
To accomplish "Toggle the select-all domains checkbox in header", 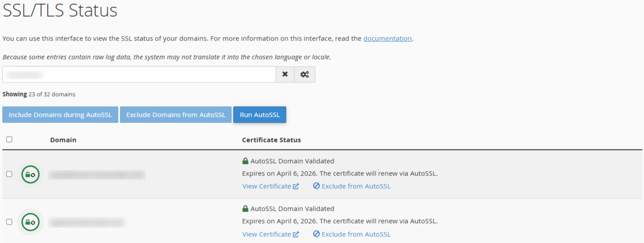I will pos(9,139).
